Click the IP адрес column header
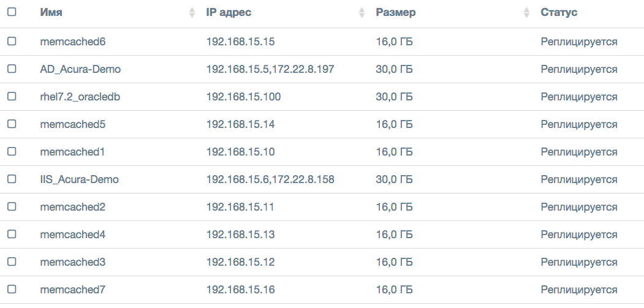 pyautogui.click(x=229, y=12)
